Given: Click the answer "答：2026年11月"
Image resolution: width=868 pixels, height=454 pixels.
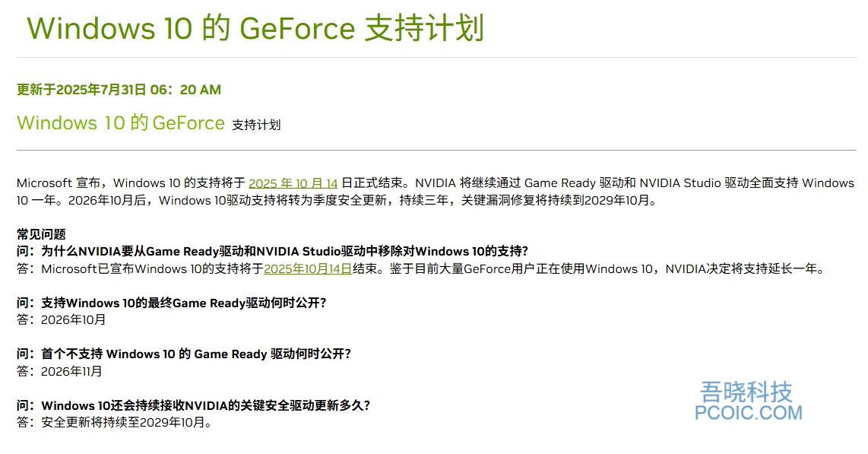Looking at the screenshot, I should point(59,372).
